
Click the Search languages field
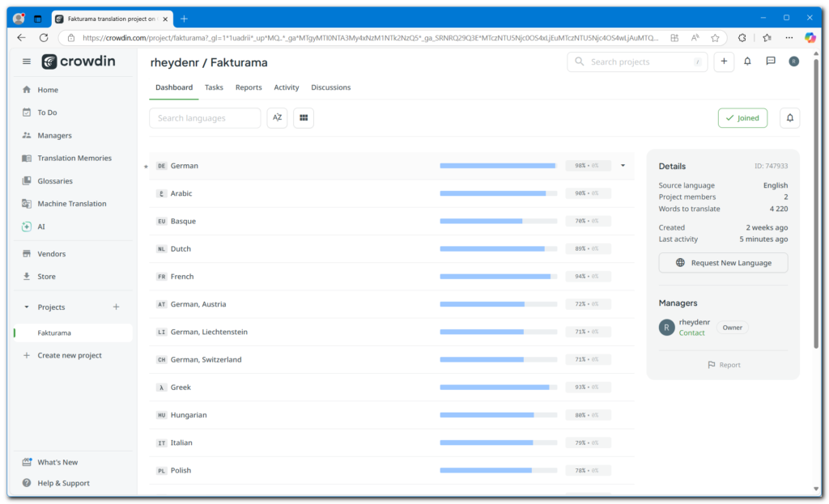point(205,118)
